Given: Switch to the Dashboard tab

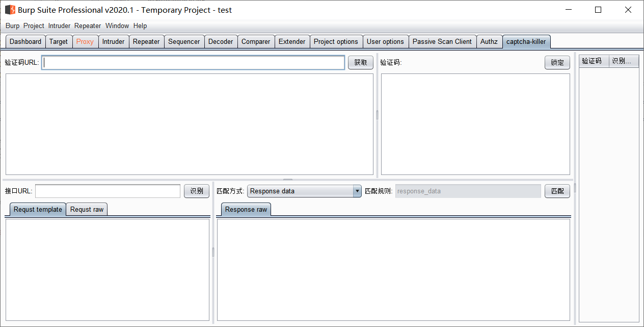Looking at the screenshot, I should [x=25, y=42].
